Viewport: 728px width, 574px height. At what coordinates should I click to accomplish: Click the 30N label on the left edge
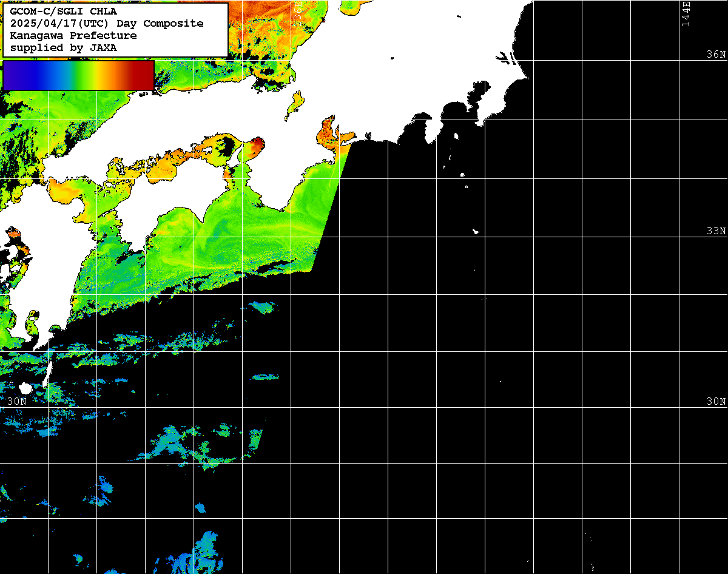17,401
